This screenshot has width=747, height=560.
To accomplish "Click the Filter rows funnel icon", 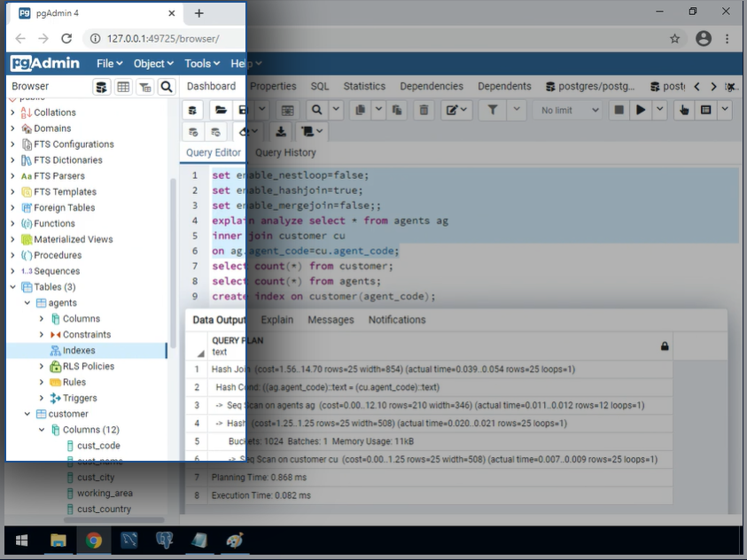I will click(493, 110).
